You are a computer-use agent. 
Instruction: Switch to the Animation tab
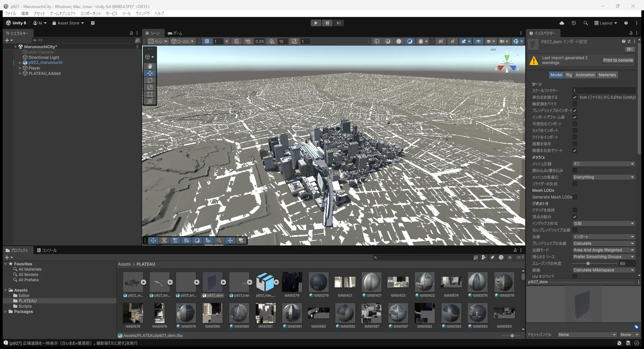[x=585, y=75]
